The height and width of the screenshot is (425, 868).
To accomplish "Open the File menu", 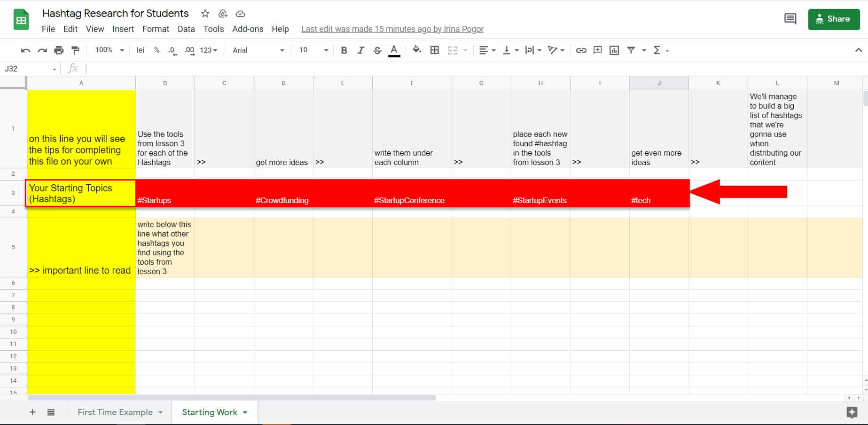I will coord(48,29).
